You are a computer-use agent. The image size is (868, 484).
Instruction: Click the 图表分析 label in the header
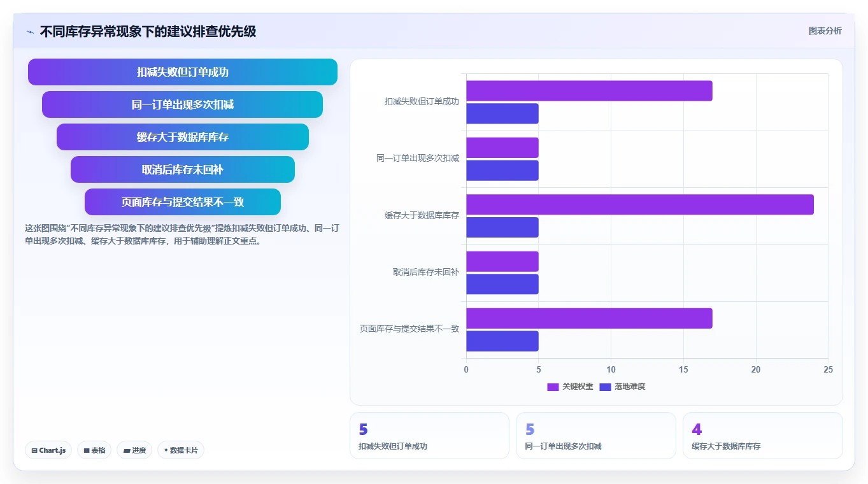825,31
